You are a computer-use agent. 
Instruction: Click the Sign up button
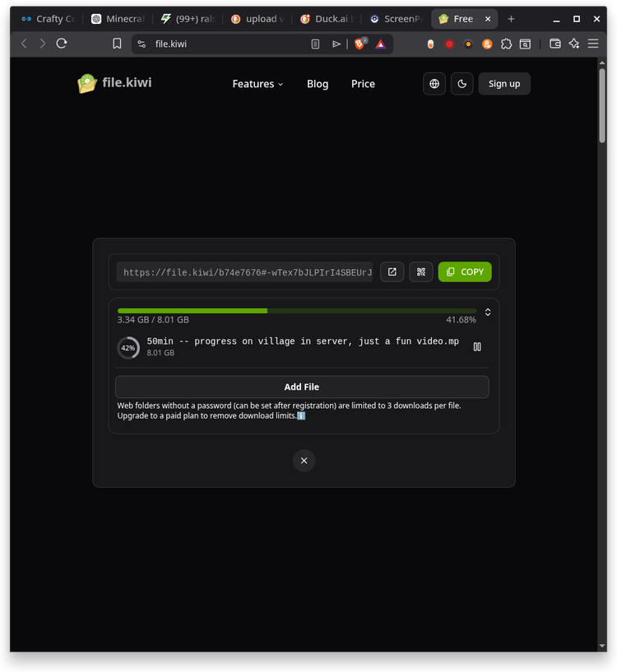coord(504,84)
